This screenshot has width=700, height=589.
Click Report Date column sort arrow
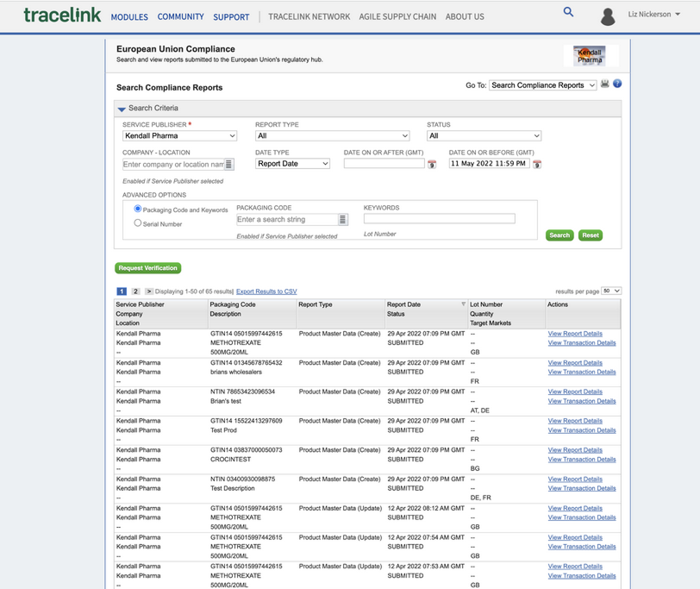tap(464, 304)
